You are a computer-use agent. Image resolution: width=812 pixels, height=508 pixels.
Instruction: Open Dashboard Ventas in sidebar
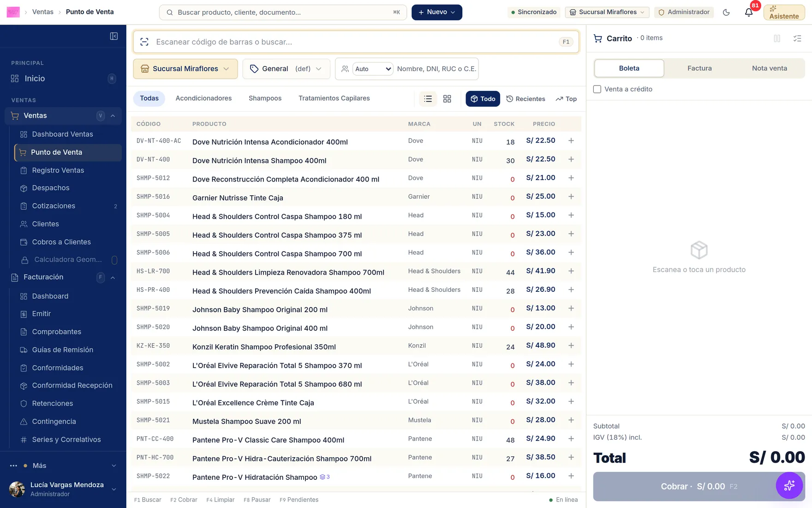[x=63, y=134]
